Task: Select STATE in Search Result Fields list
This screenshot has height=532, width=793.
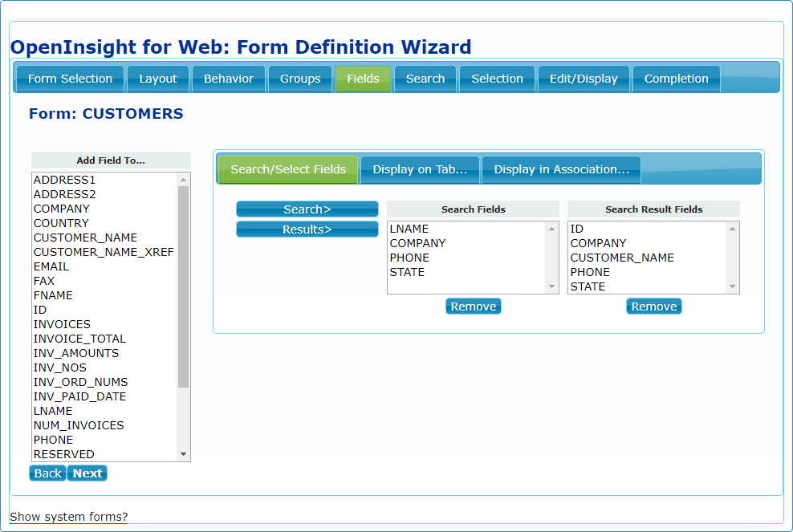Action: click(x=648, y=286)
